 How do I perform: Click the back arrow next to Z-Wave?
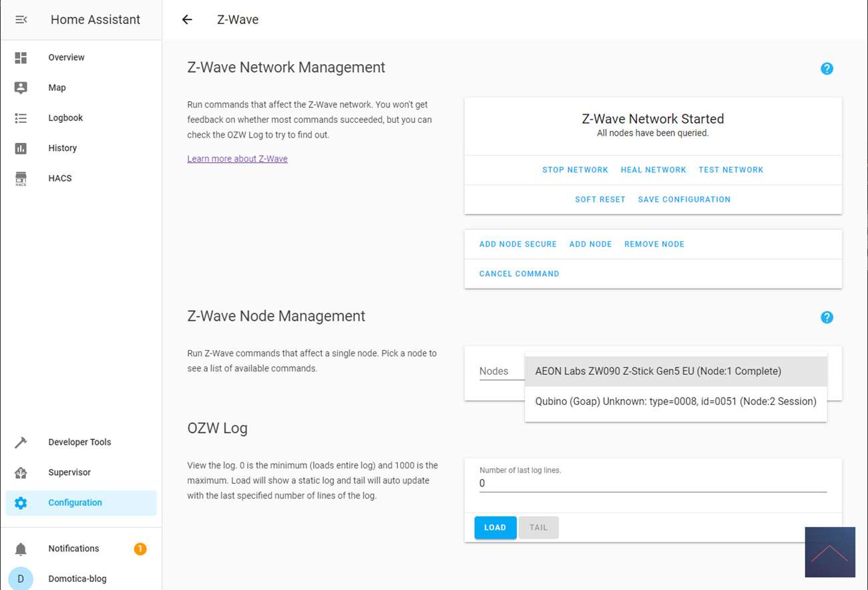tap(187, 19)
